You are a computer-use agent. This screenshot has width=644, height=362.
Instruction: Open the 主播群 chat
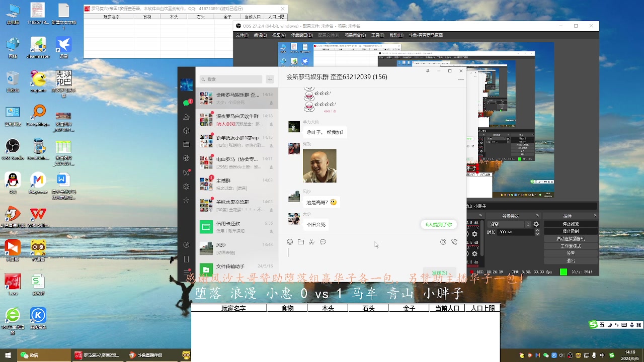pyautogui.click(x=236, y=184)
